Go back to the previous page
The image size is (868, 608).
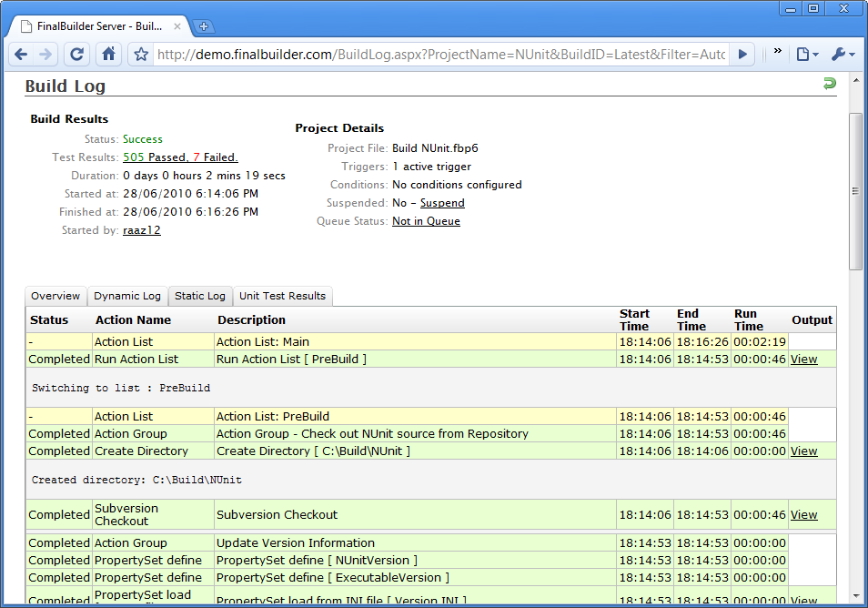22,55
